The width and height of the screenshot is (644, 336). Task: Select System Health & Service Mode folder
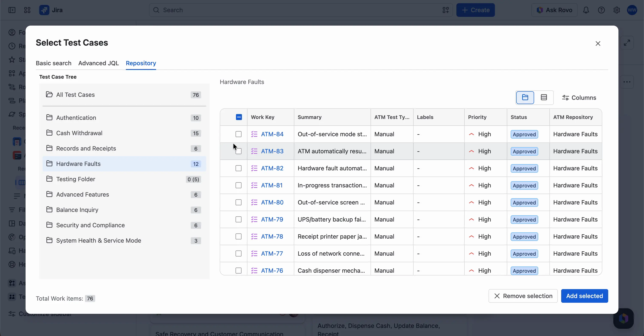pos(124,240)
